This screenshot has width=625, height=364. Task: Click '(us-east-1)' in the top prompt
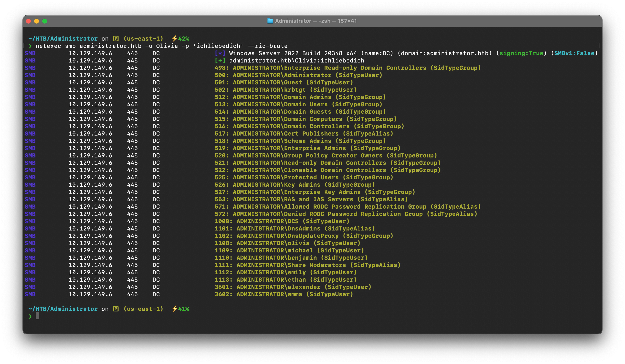(x=143, y=38)
